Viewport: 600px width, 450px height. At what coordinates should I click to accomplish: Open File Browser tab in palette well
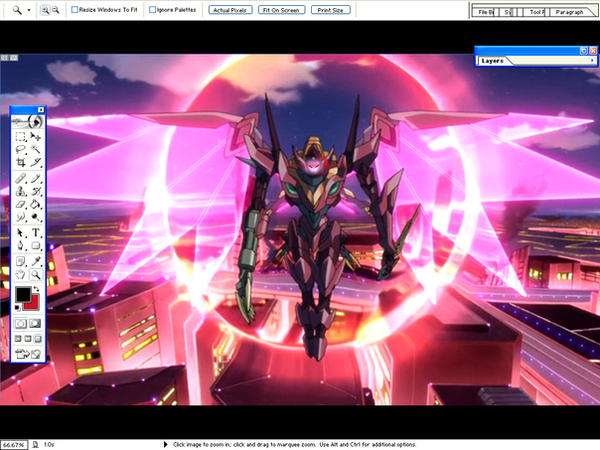[486, 12]
